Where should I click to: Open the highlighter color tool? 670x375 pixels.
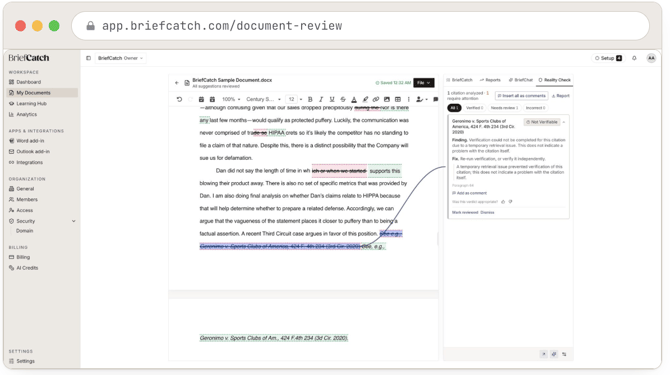[365, 99]
